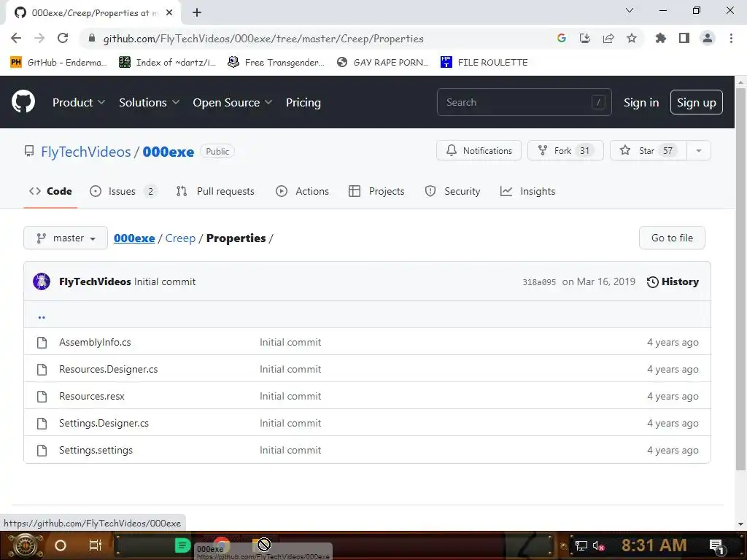Go to 000exe root in breadcrumb
This screenshot has width=747, height=560.
click(134, 238)
